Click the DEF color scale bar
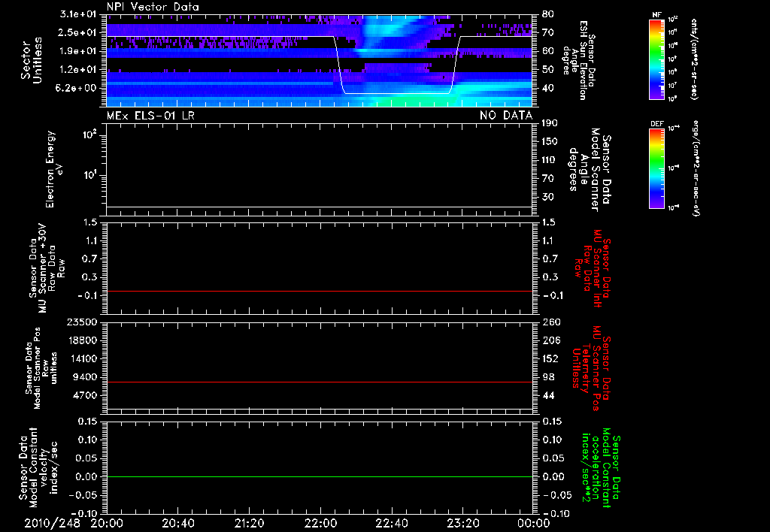 (657, 168)
